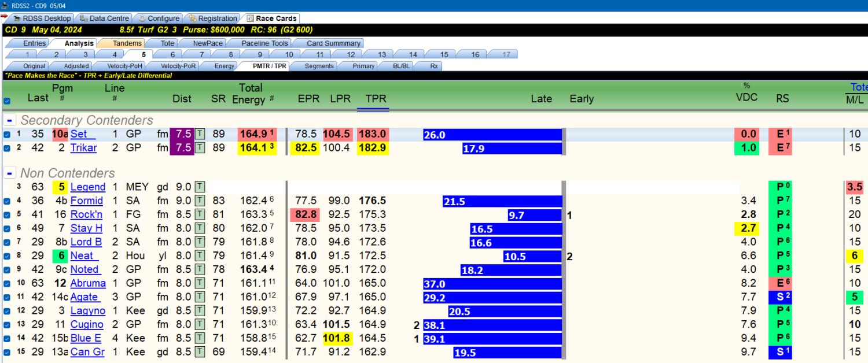Switch to the Velocity-PoH view tab
The width and height of the screenshot is (868, 363).
click(125, 66)
